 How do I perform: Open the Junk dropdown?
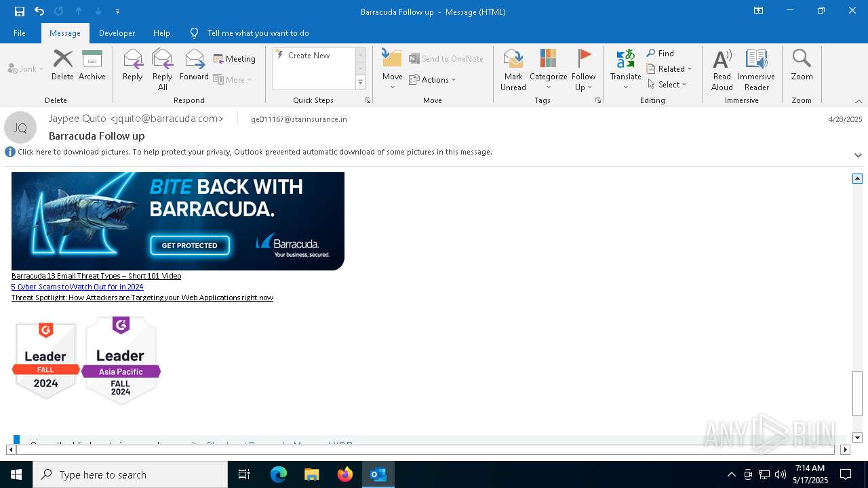(x=26, y=68)
